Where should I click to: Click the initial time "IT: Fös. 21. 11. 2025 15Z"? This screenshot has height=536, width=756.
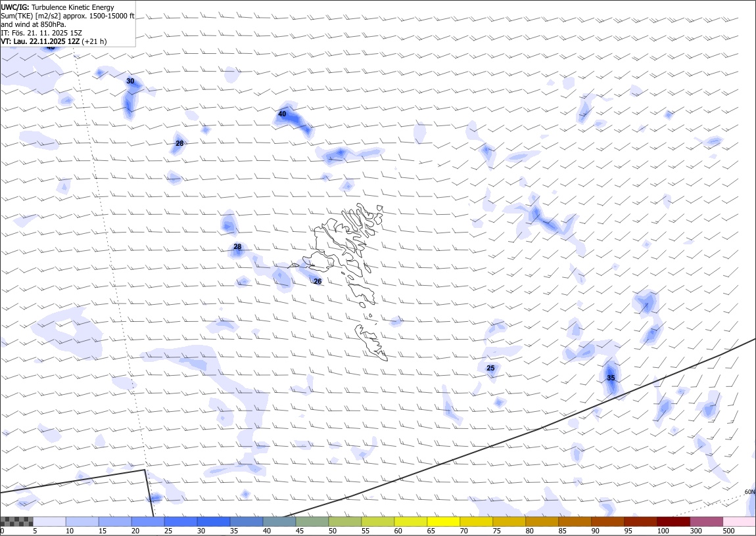pyautogui.click(x=41, y=33)
